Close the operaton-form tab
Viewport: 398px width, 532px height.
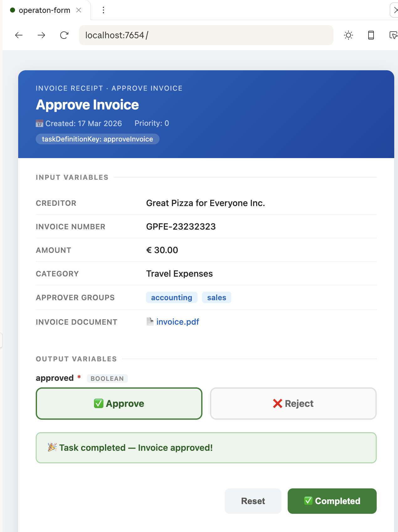tap(79, 10)
